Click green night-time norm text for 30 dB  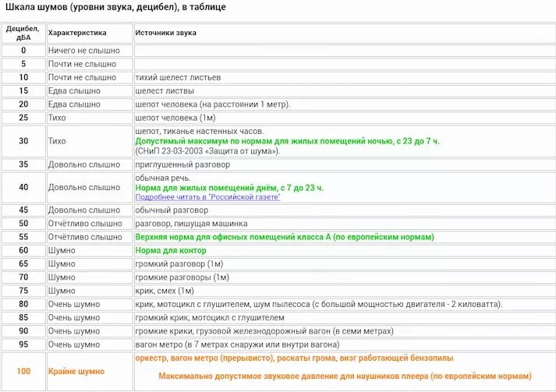[x=287, y=141]
